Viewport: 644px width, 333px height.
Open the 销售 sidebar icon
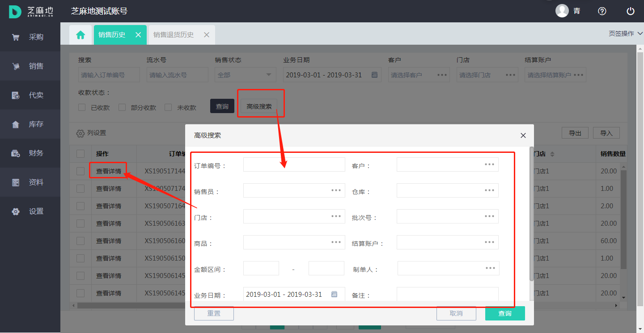point(16,66)
